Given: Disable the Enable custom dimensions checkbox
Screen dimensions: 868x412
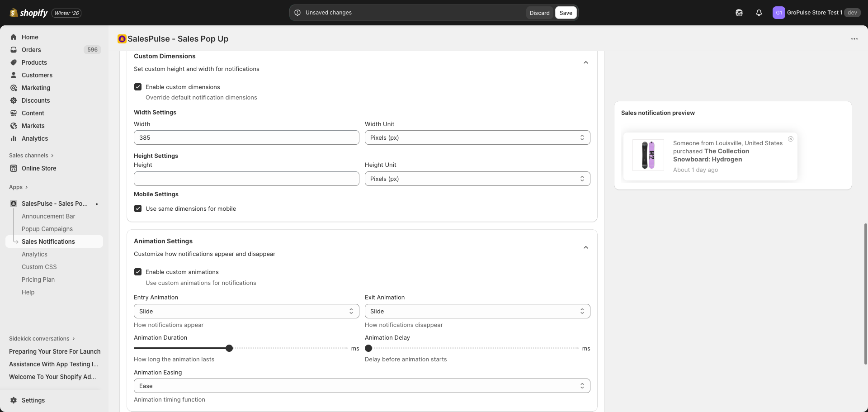Looking at the screenshot, I should [137, 86].
